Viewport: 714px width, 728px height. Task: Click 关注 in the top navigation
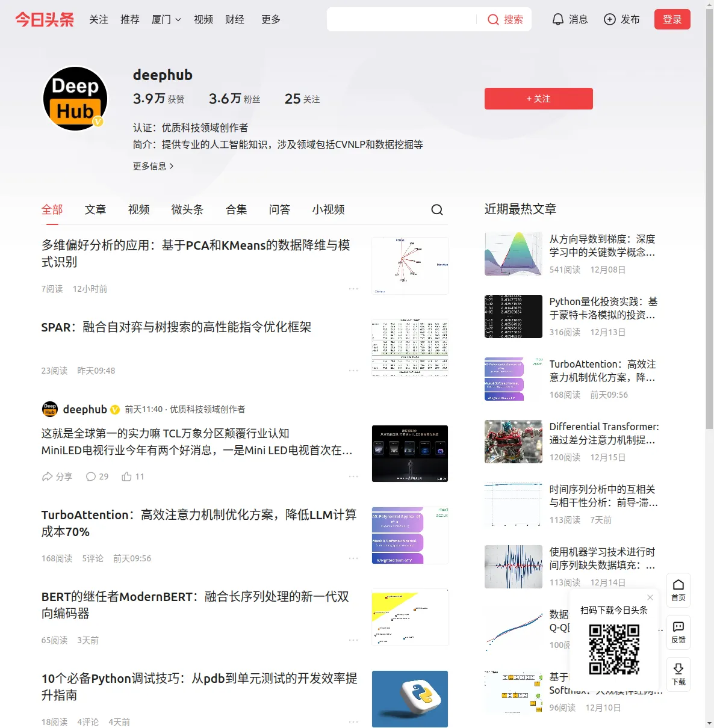coord(99,20)
